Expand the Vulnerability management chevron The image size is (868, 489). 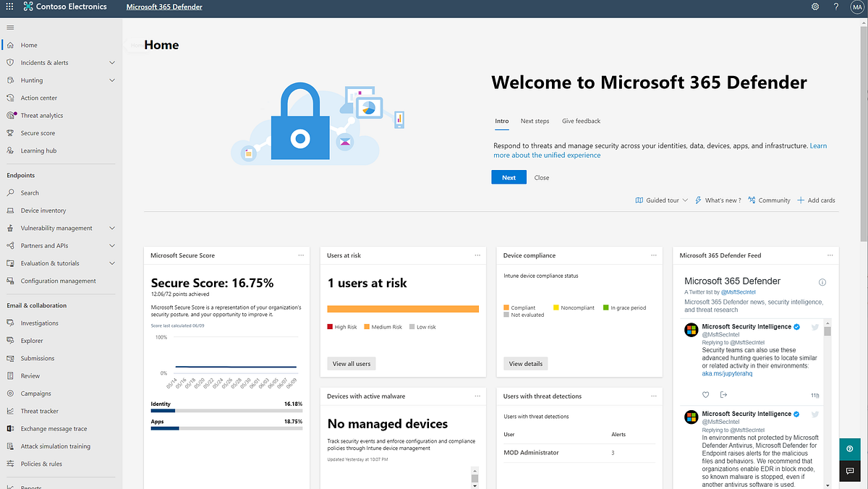tap(112, 228)
